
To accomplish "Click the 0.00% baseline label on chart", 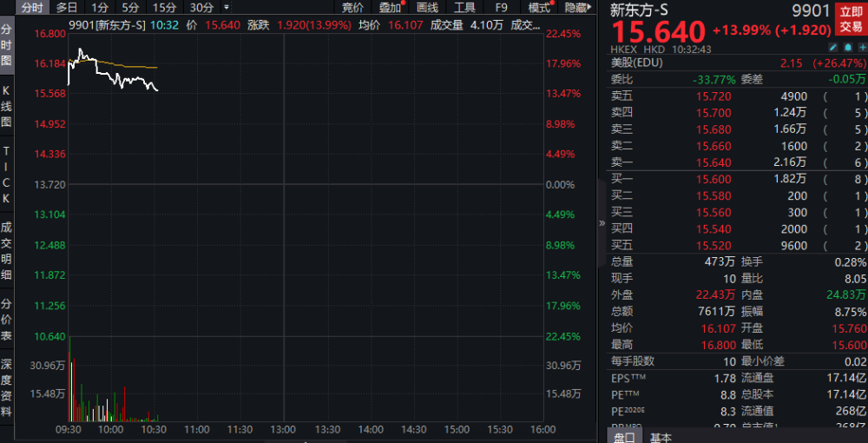I will tap(560, 184).
